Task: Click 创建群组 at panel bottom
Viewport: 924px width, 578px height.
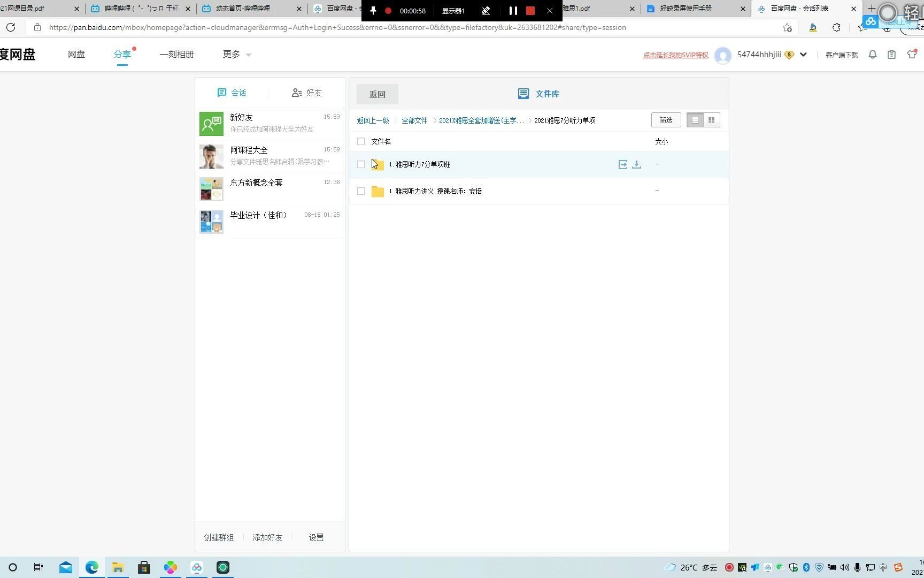Action: (x=219, y=538)
